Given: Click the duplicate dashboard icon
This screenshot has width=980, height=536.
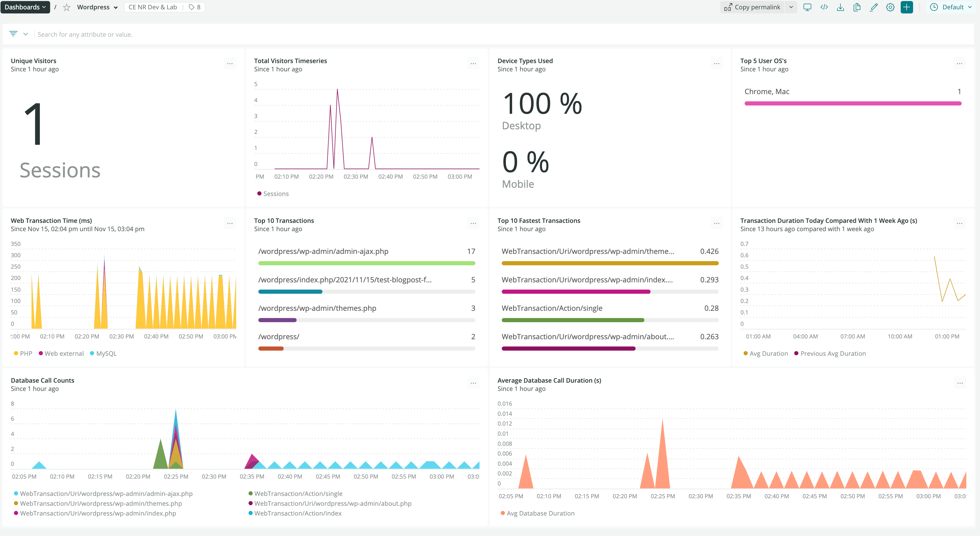Looking at the screenshot, I should [857, 7].
